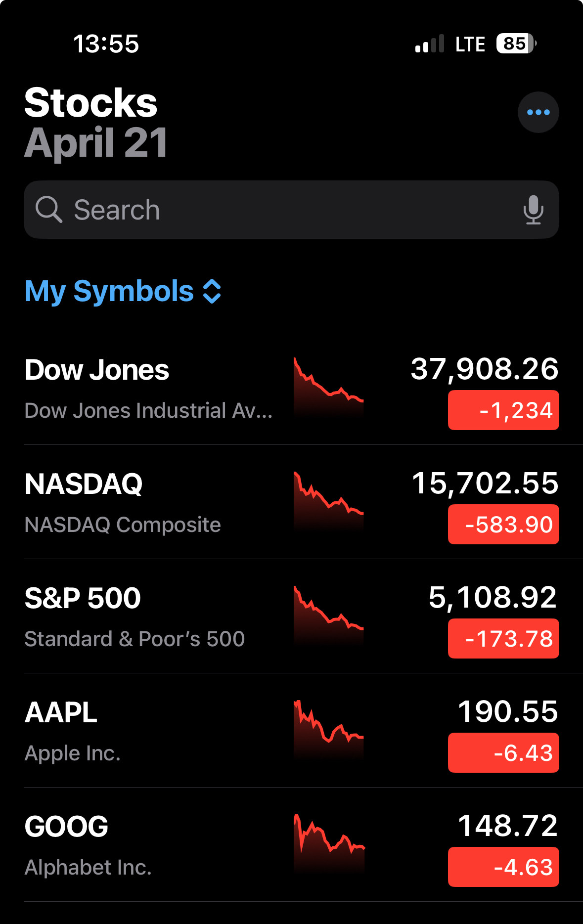This screenshot has width=583, height=924.
Task: Toggle GOOG change badge -4.63
Action: [x=503, y=867]
